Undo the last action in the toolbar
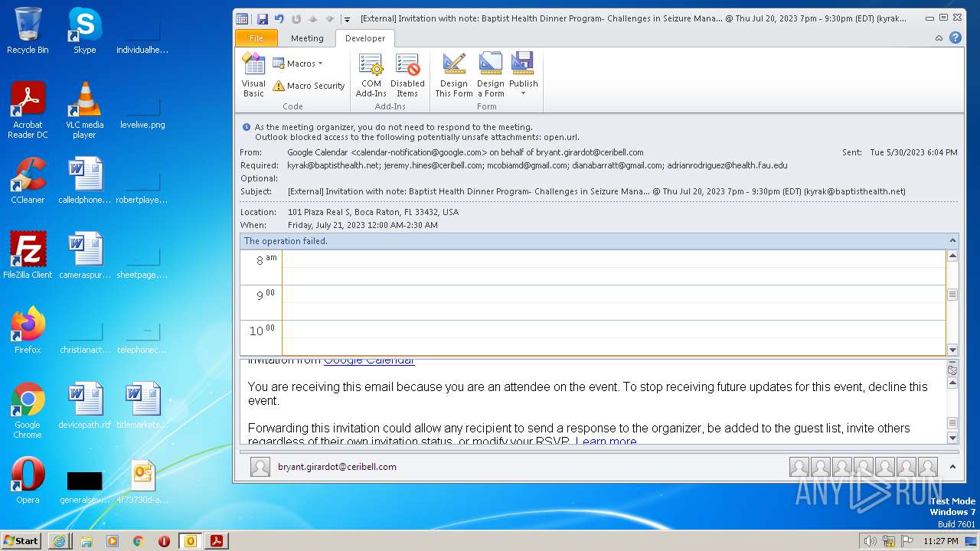Image resolution: width=980 pixels, height=551 pixels. tap(279, 19)
